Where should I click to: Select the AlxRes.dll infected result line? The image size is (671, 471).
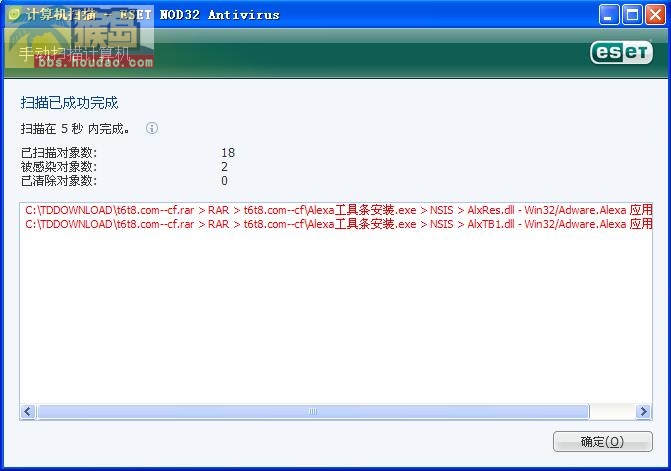click(338, 210)
